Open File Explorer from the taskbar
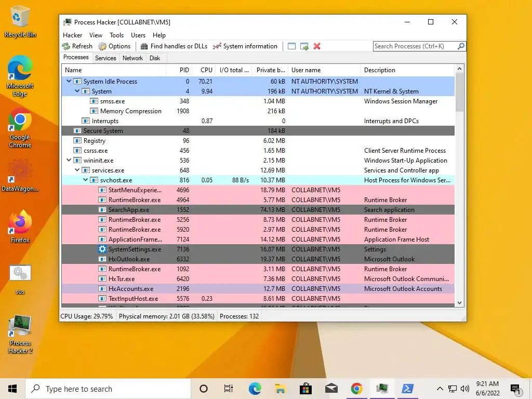Image resolution: width=532 pixels, height=399 pixels. point(280,389)
